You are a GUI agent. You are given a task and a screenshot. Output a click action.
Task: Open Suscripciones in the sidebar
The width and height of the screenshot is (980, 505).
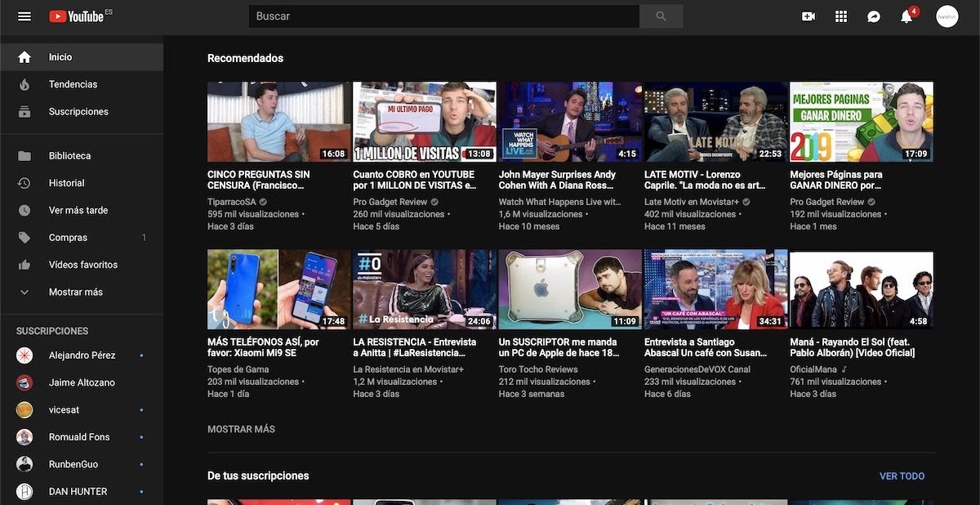82,112
